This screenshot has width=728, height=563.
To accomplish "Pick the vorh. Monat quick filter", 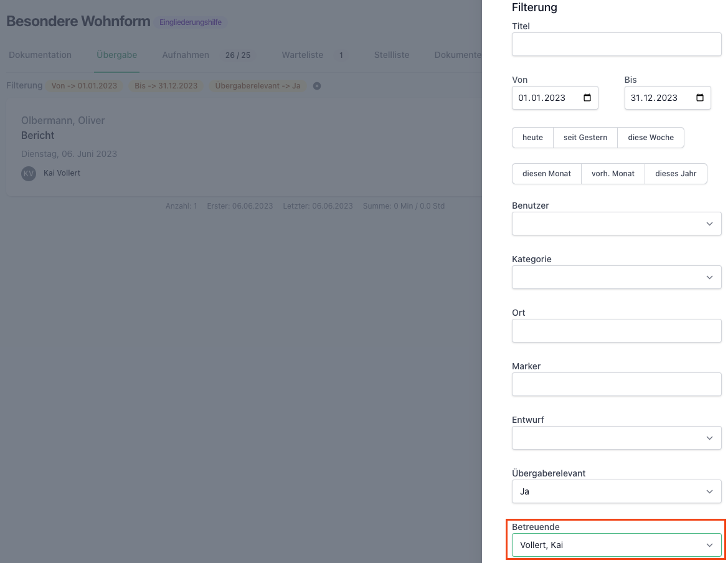I will tap(613, 174).
